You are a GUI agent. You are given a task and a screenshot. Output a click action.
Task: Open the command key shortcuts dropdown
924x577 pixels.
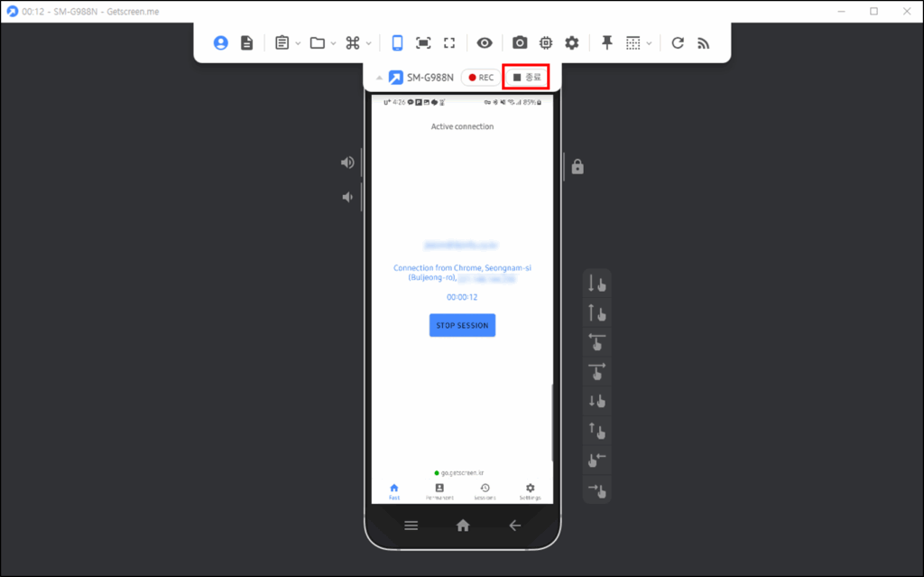coord(368,43)
